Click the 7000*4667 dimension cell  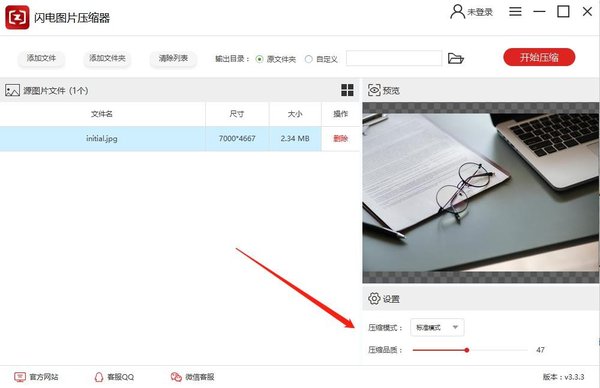click(237, 139)
